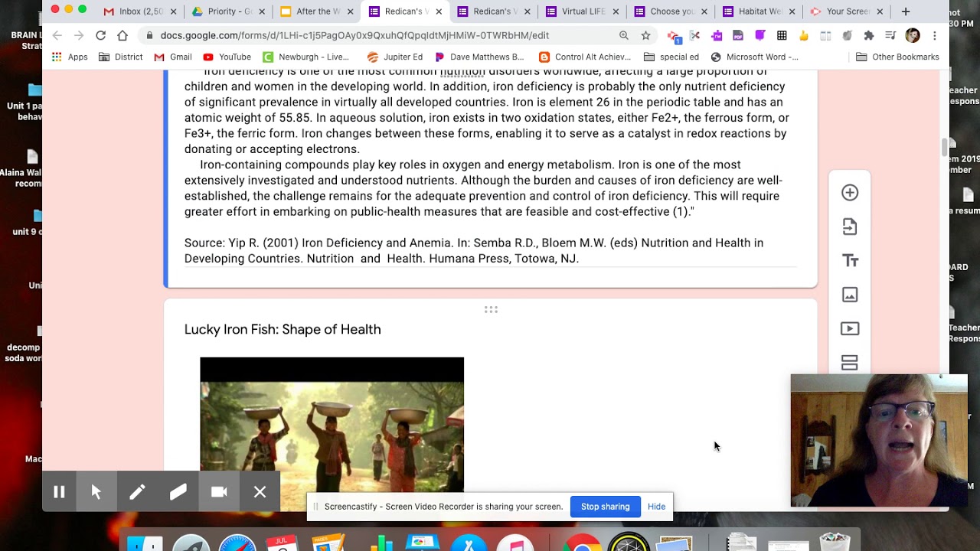Select the Lucky Iron Fish: Shape of Health title

pos(283,329)
